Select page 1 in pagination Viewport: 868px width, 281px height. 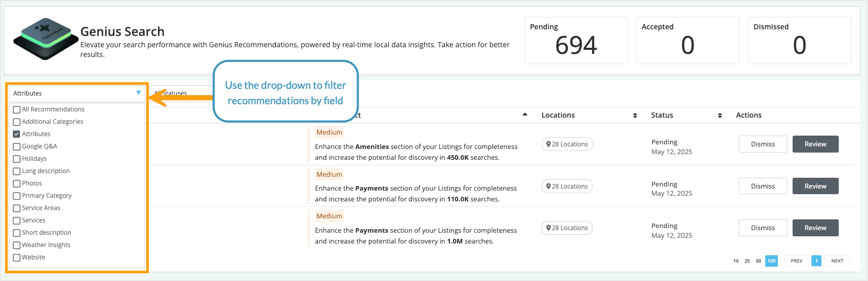(x=816, y=261)
